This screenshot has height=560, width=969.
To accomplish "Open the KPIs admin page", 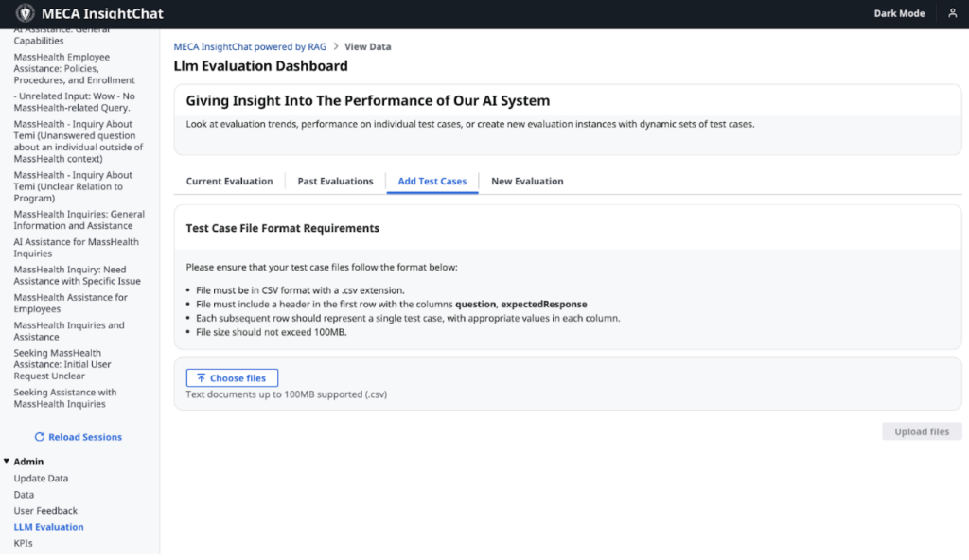I will coord(23,543).
